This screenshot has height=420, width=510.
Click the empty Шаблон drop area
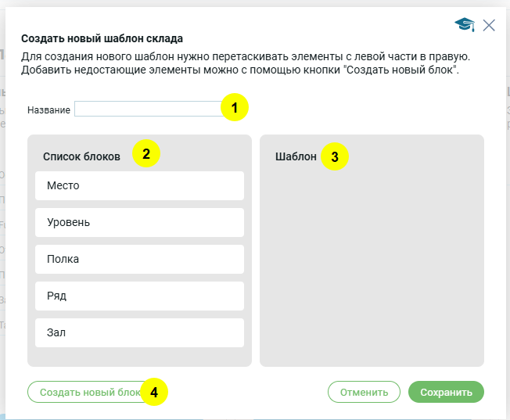pyautogui.click(x=372, y=266)
